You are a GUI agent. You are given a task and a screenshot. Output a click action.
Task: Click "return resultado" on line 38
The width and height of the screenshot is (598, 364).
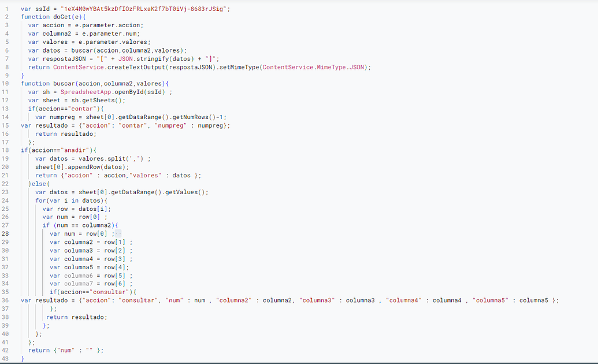click(76, 317)
